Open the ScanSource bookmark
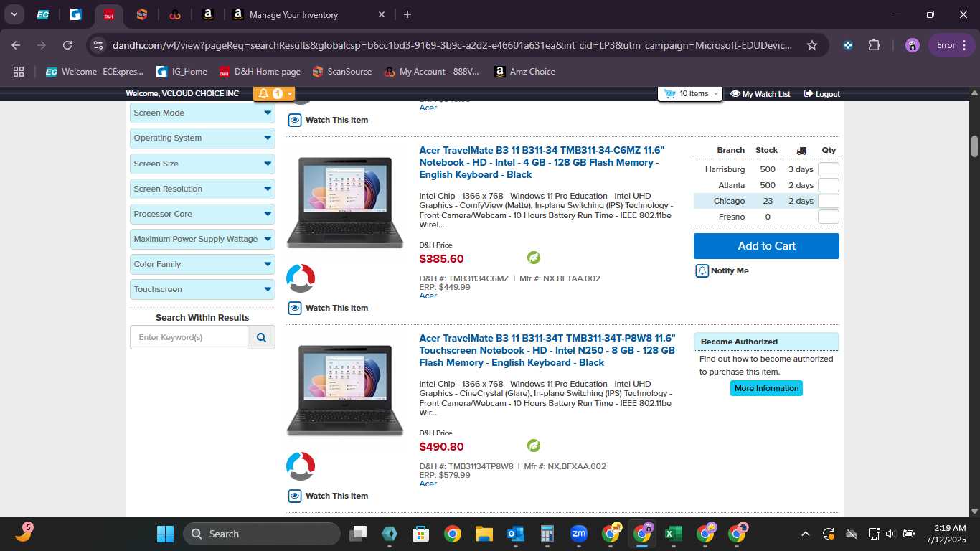This screenshot has height=551, width=980. pyautogui.click(x=342, y=72)
